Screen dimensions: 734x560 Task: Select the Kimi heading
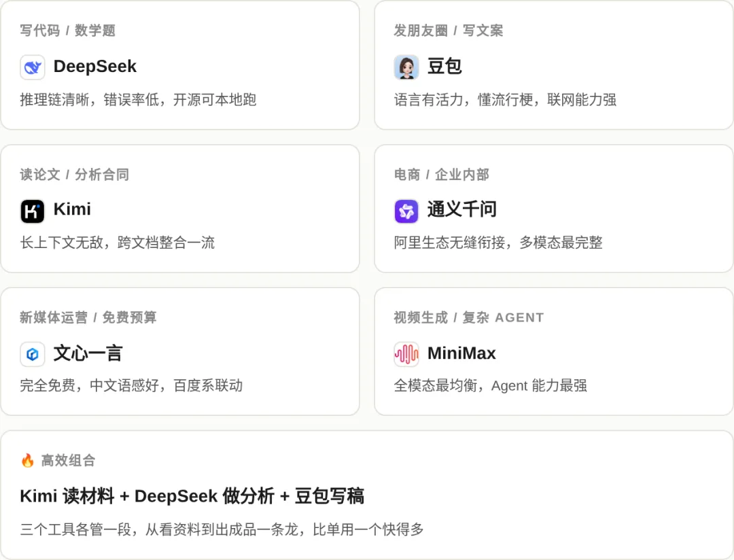(72, 209)
